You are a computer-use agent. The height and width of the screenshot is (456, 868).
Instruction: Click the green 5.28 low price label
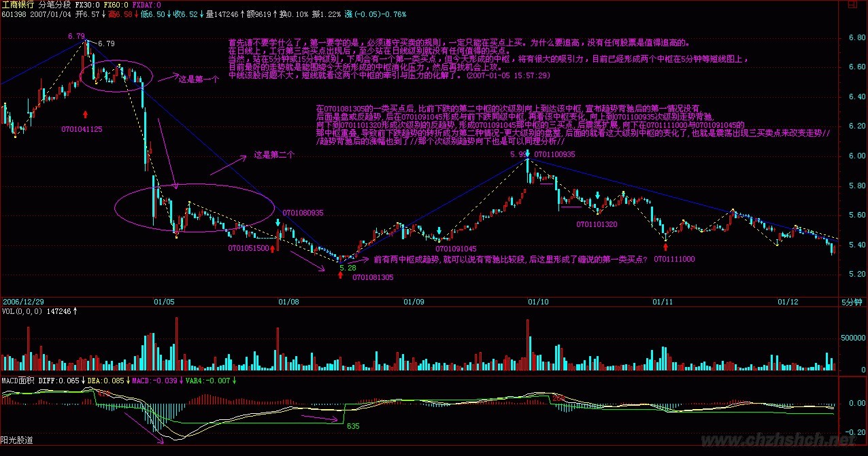click(x=348, y=268)
